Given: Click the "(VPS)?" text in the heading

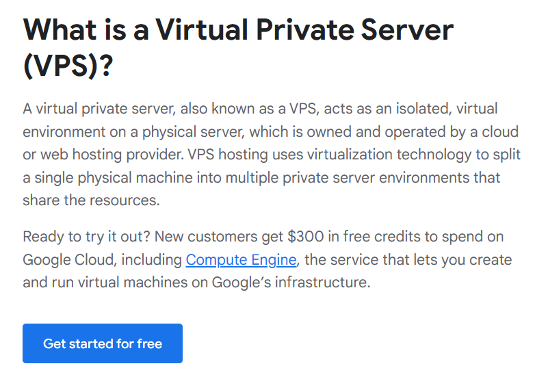Looking at the screenshot, I should click(x=68, y=66).
